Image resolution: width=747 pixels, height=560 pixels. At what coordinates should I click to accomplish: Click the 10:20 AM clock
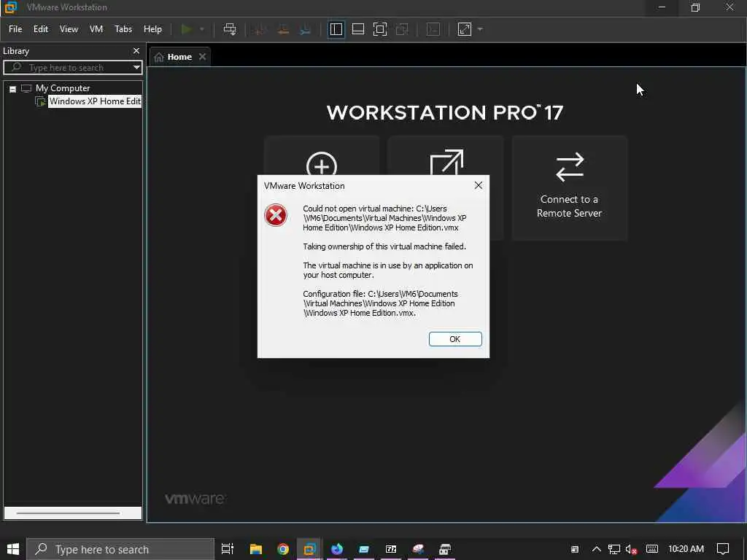tap(686, 549)
